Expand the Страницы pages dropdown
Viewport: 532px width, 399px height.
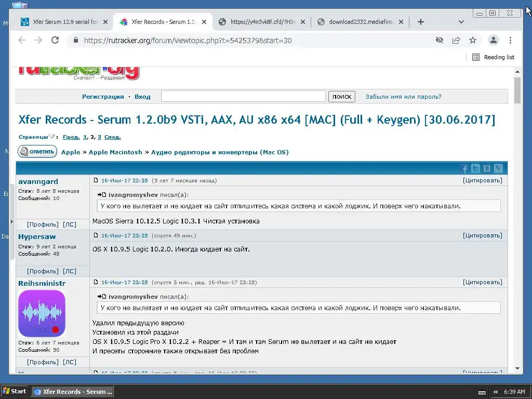pos(36,137)
